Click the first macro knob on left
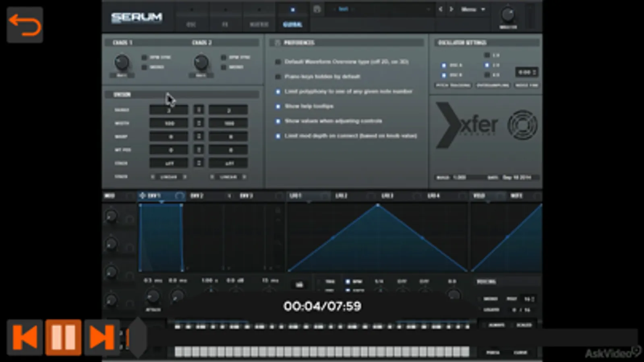 (111, 216)
